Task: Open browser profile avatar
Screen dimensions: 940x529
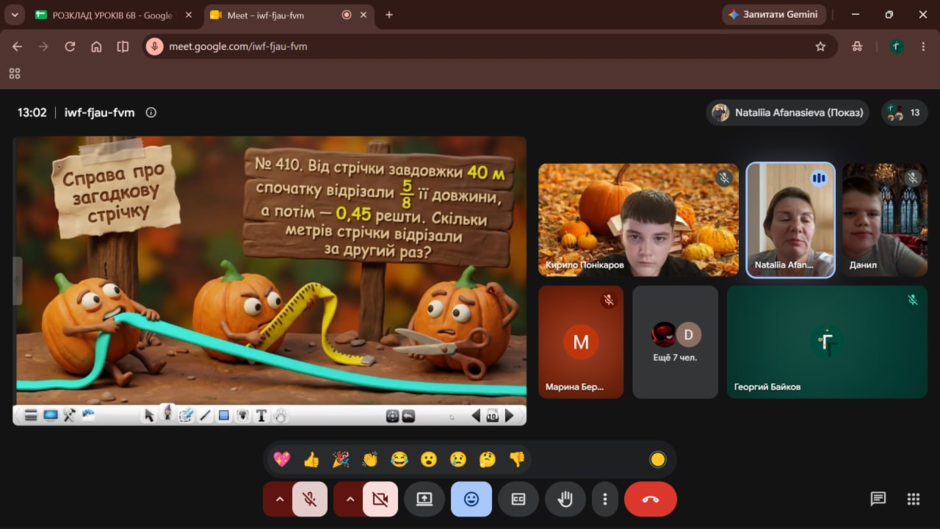Action: tap(896, 46)
